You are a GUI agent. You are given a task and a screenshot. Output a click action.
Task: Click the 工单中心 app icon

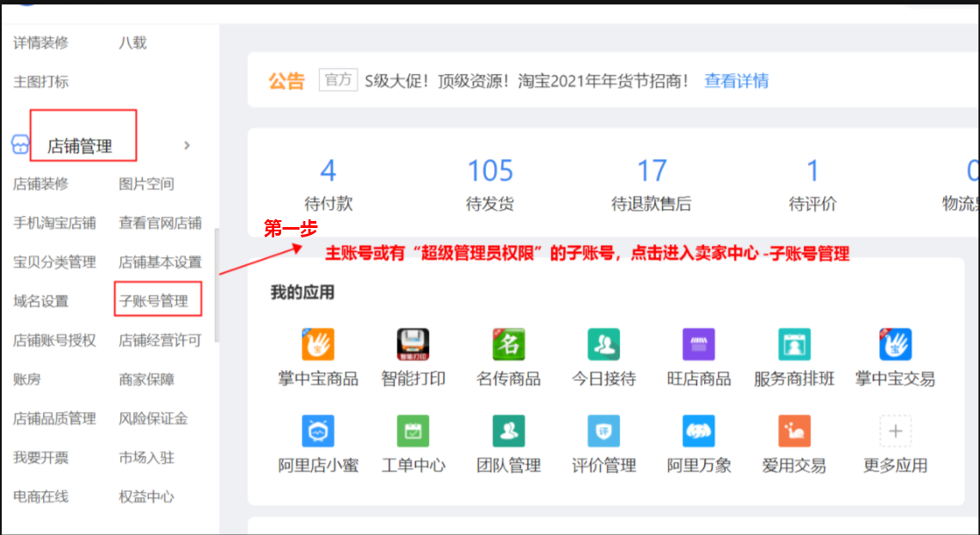pos(413,431)
